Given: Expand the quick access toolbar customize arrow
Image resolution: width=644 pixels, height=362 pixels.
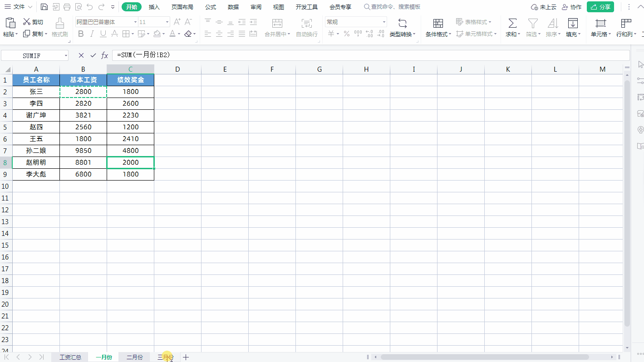Looking at the screenshot, I should (113, 7).
